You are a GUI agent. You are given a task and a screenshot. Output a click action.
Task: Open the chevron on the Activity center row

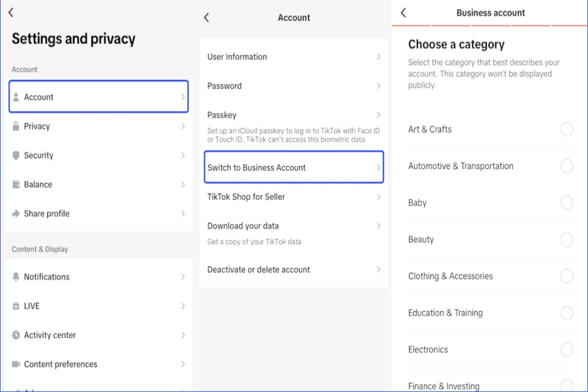click(183, 335)
